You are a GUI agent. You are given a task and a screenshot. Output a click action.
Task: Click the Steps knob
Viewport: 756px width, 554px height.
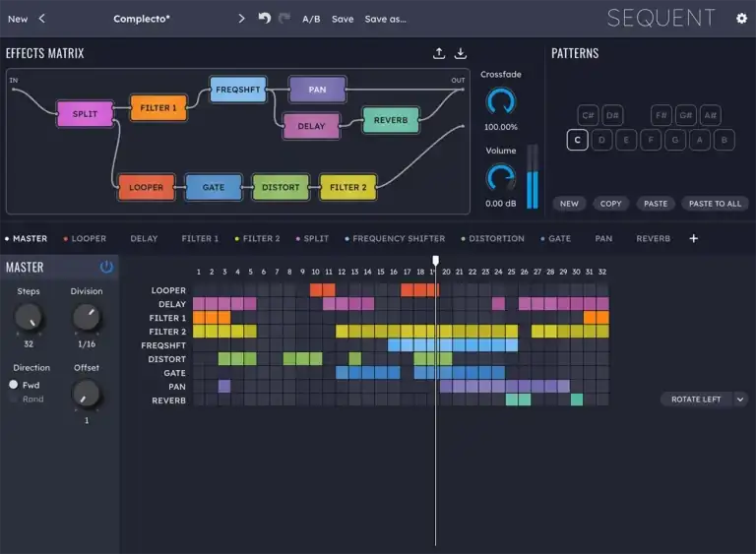[29, 318]
